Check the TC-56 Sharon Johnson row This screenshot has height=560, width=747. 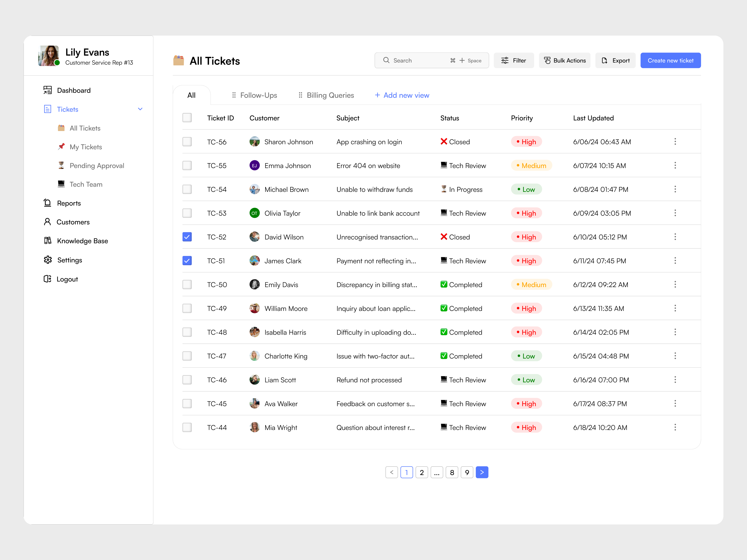[187, 142]
